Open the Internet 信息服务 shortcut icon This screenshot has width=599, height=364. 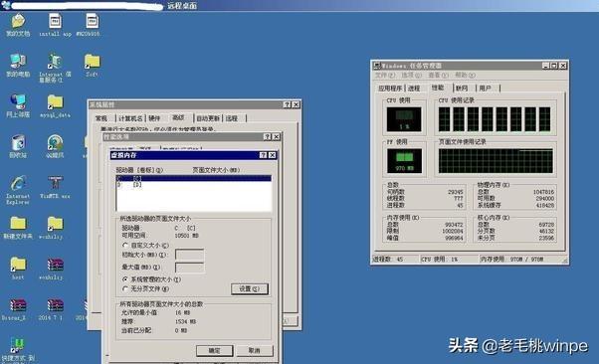click(x=55, y=62)
